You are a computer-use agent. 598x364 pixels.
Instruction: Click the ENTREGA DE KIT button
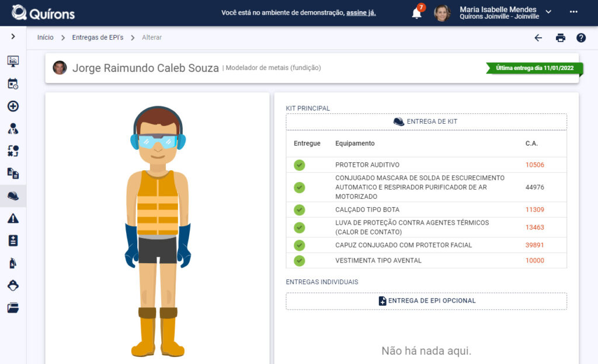coord(426,121)
